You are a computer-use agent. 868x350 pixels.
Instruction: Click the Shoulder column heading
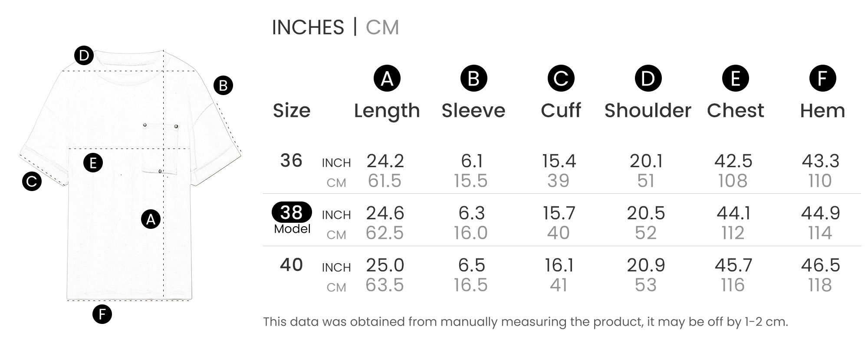pos(648,111)
